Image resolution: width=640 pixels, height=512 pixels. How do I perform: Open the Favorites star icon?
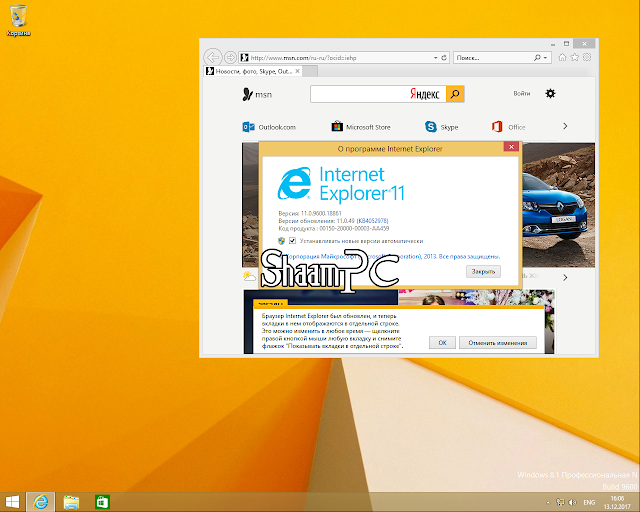[575, 58]
